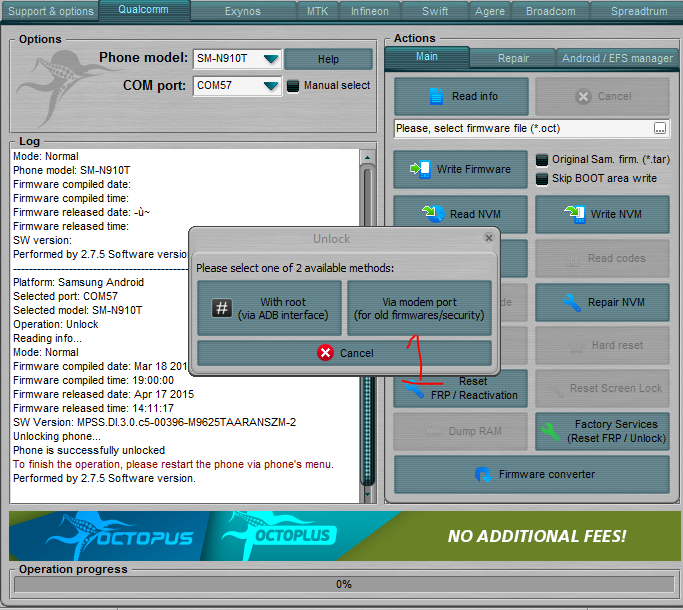Click the Repair NVM wrench icon
This screenshot has width=683, height=610.
[x=571, y=302]
